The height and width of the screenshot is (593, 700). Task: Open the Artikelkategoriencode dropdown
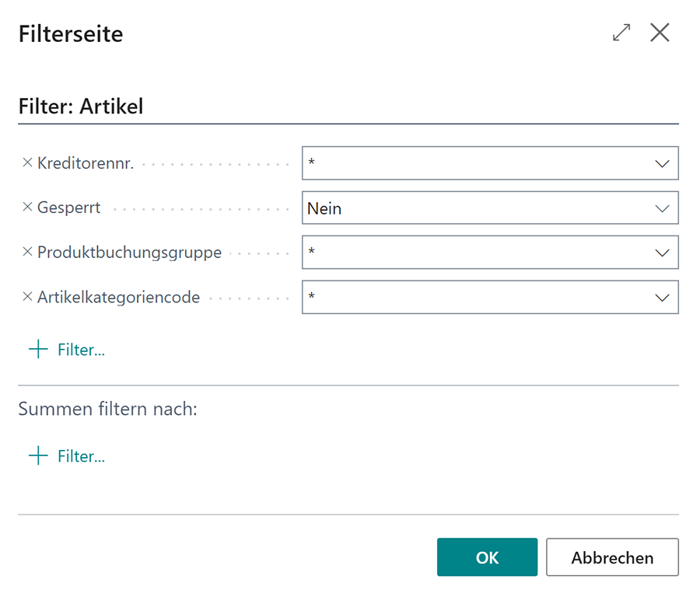pyautogui.click(x=662, y=297)
